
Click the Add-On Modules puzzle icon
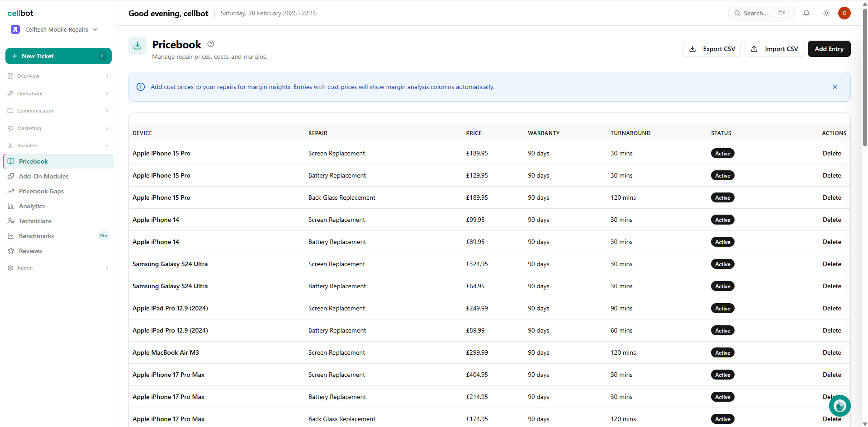(x=11, y=176)
